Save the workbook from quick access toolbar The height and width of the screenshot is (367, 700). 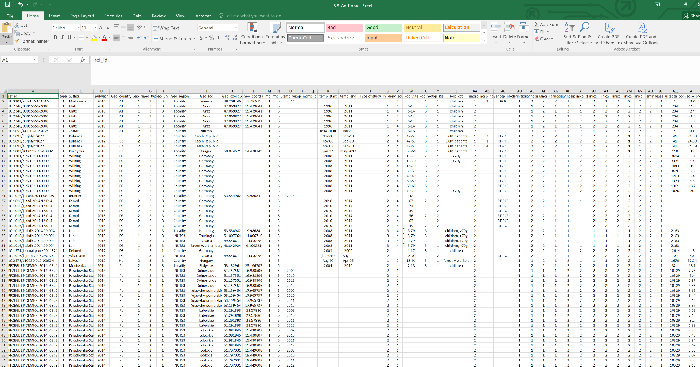tap(8, 4)
